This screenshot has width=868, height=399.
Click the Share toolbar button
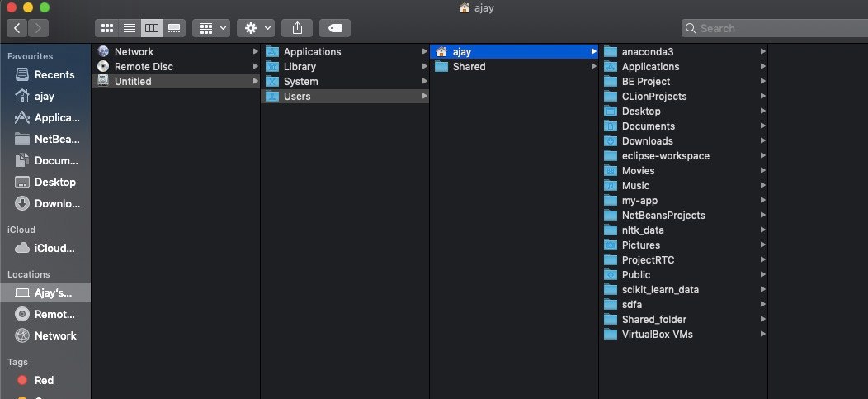point(297,28)
